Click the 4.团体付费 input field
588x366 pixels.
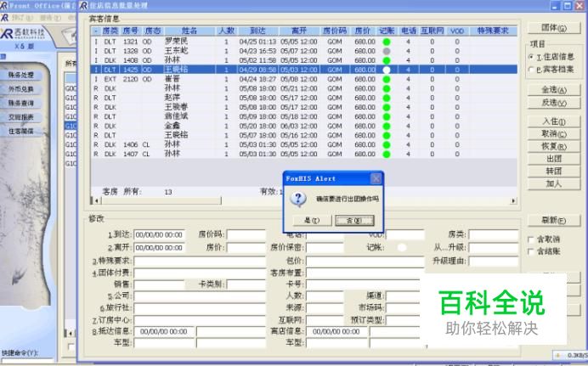(200, 273)
